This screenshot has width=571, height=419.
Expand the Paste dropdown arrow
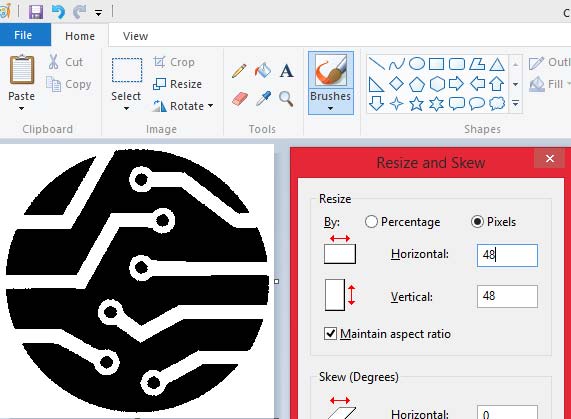pos(21,108)
